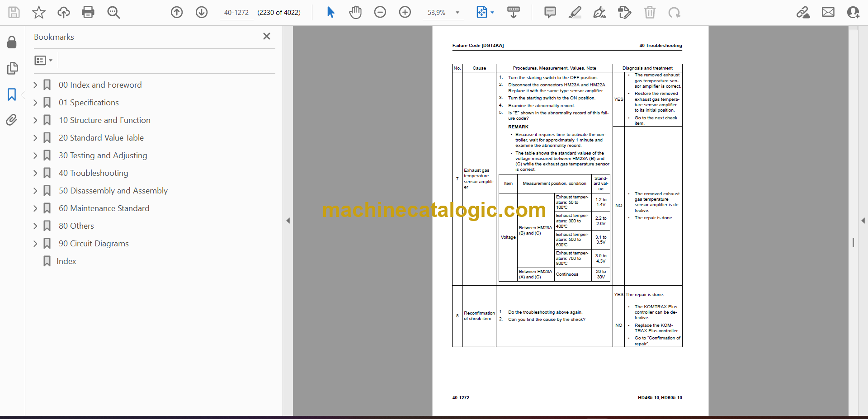
Task: Expand the 30 Testing and Adjusting bookmark
Action: [35, 155]
